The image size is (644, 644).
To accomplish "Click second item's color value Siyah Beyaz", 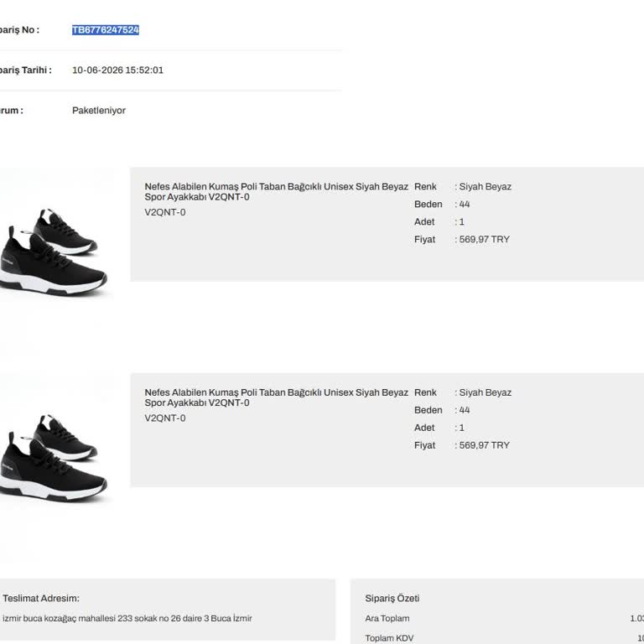I will (x=485, y=392).
